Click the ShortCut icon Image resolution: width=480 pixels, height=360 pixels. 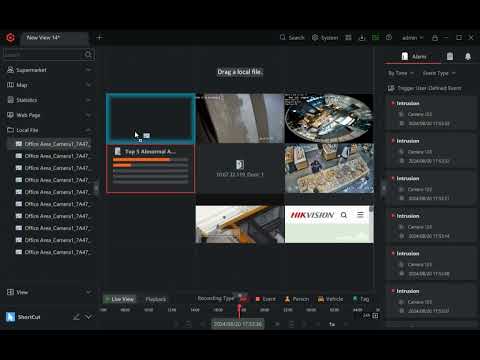(x=10, y=317)
